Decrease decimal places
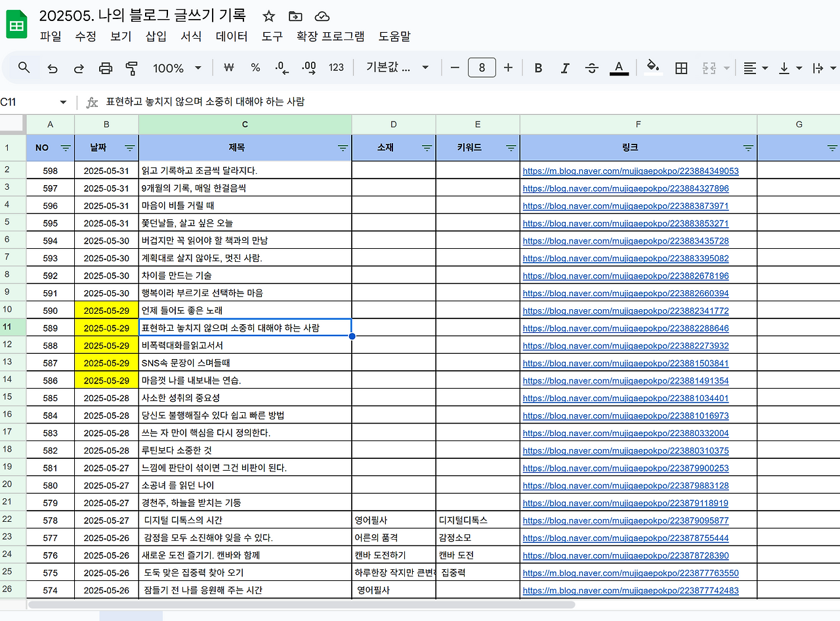 (281, 67)
